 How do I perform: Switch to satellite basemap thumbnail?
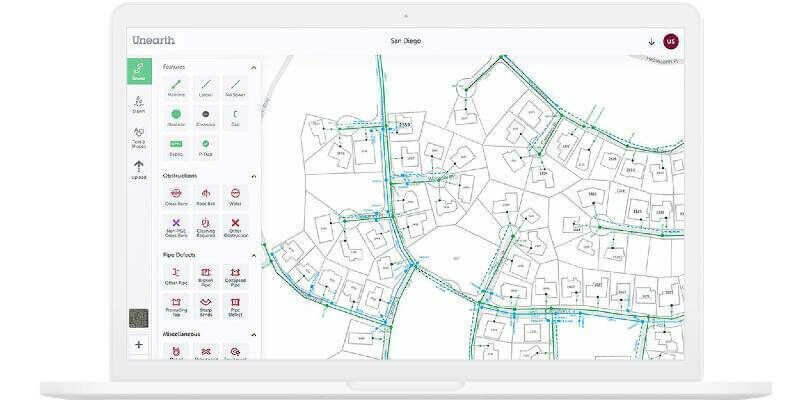(x=139, y=318)
